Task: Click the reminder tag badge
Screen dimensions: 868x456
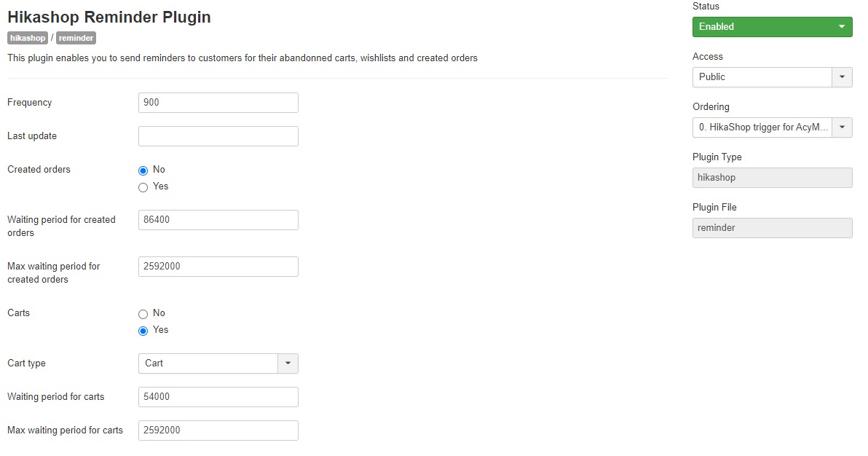Action: (76, 38)
